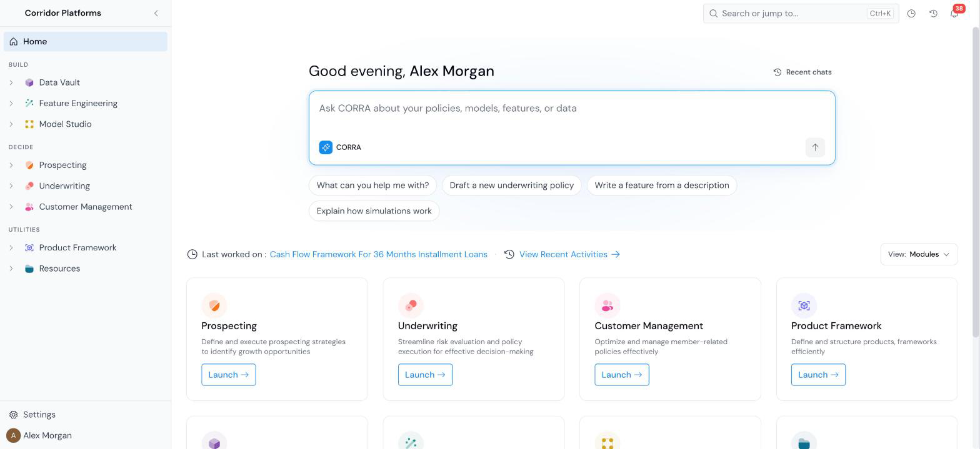The image size is (980, 449).
Task: Click the page vertical scrollbar
Action: [976, 181]
